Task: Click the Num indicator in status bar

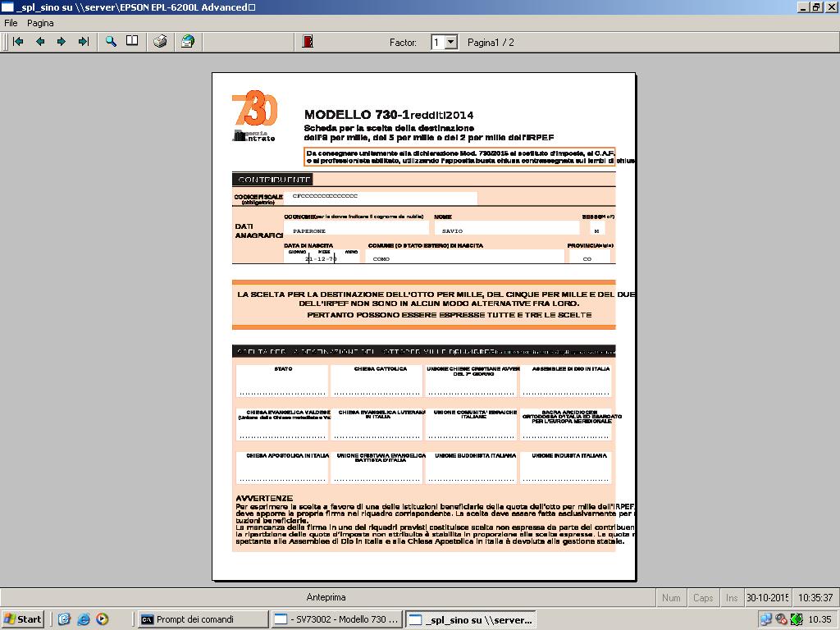Action: 671,598
